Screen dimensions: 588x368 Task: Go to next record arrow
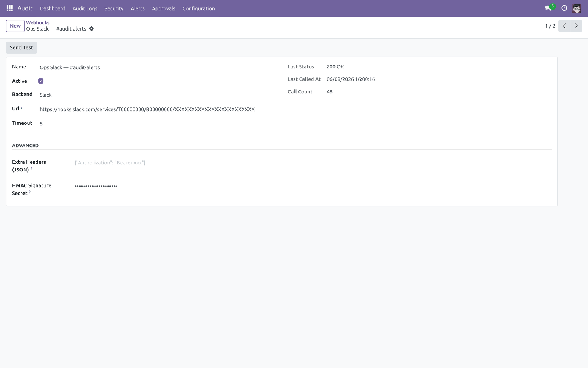pyautogui.click(x=576, y=26)
